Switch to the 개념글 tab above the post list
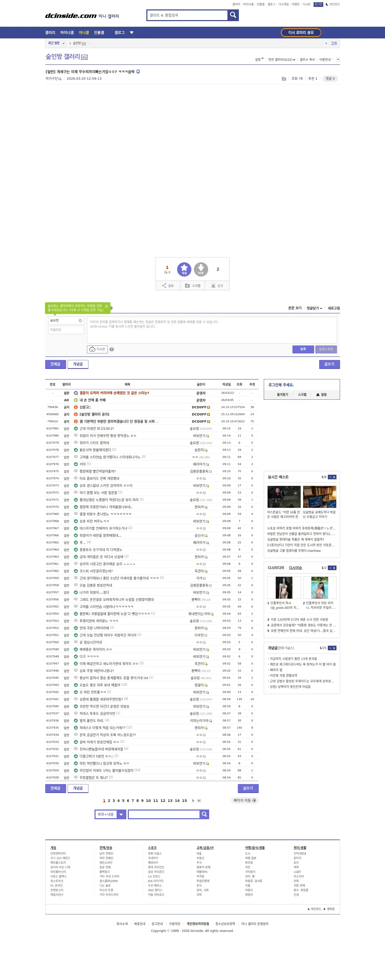This screenshot has height=980, width=385. coord(78,365)
